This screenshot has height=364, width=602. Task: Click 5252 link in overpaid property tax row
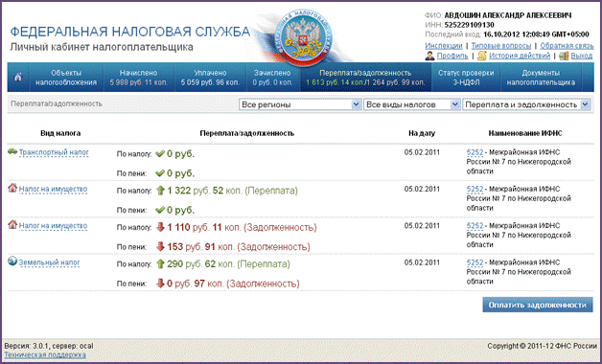(x=475, y=189)
